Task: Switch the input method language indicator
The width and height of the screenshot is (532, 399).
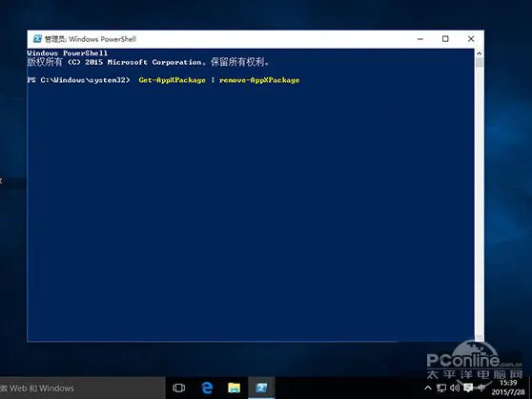Action: coord(481,388)
